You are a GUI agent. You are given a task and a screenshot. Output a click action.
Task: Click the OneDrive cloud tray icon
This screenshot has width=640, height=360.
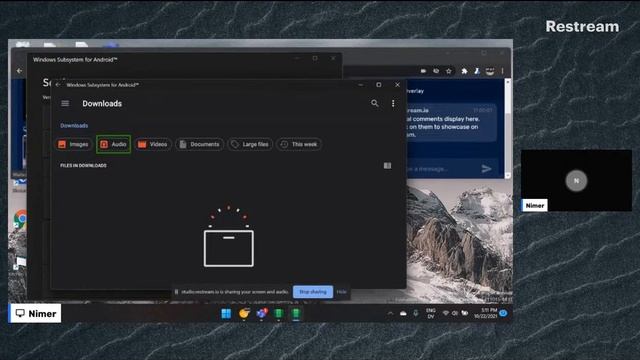[403, 313]
